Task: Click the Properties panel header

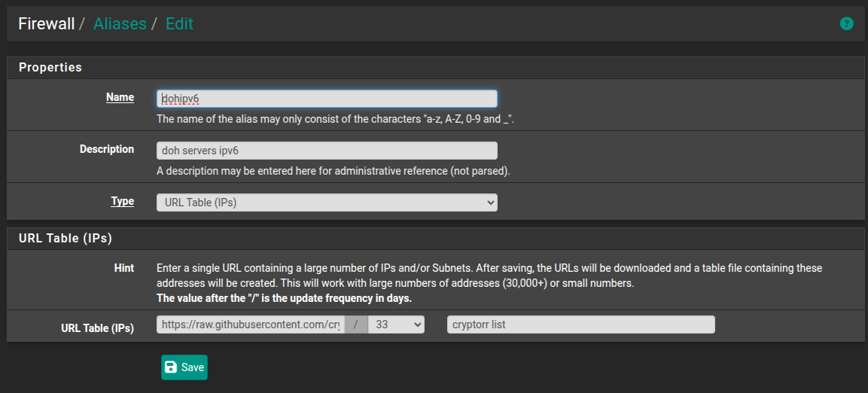Action: 50,67
